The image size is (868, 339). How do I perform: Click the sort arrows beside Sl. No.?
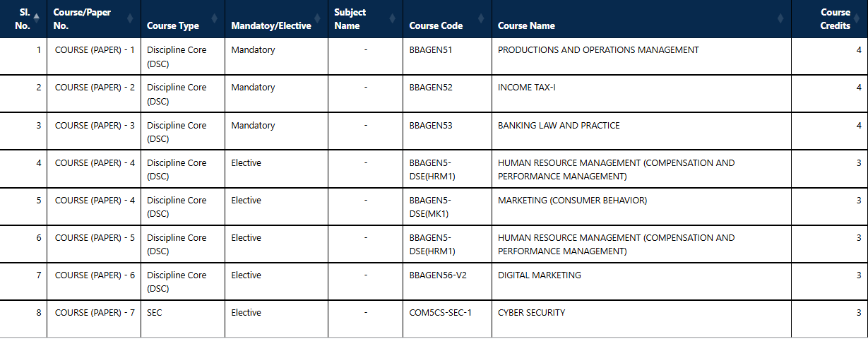tap(37, 19)
